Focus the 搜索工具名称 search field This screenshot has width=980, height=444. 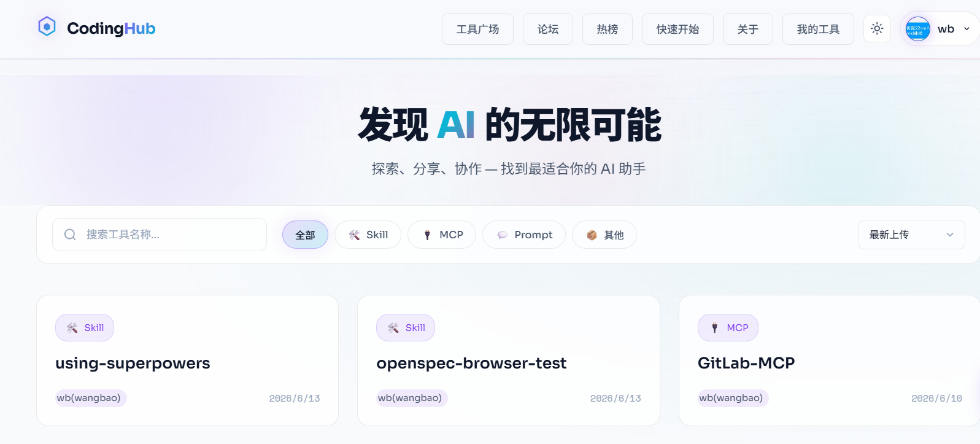[160, 235]
